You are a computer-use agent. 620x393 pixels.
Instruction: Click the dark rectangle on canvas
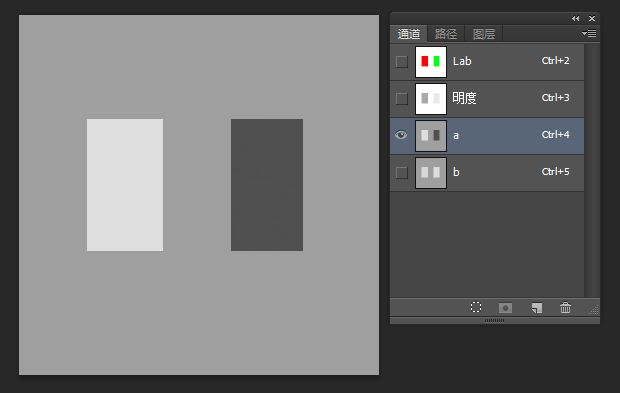click(267, 185)
